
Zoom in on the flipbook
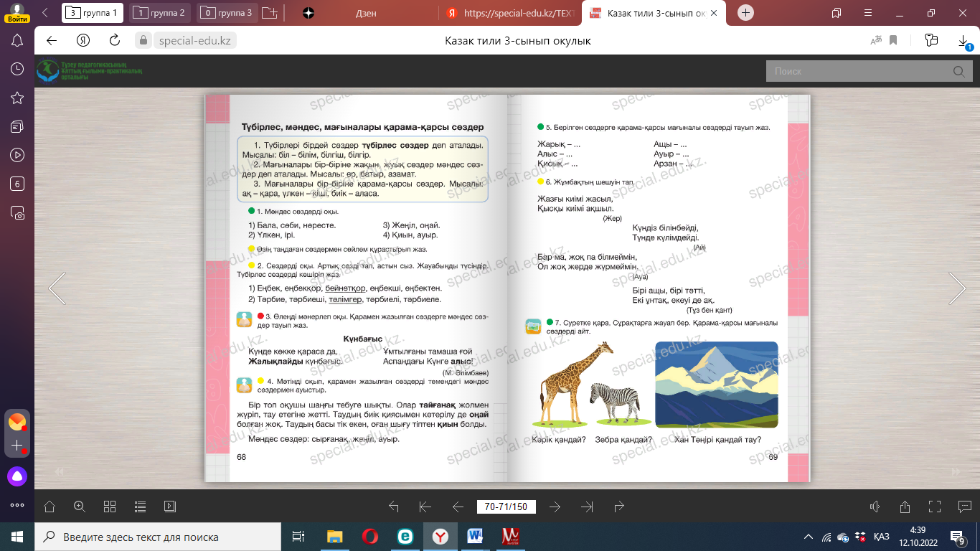[80, 507]
